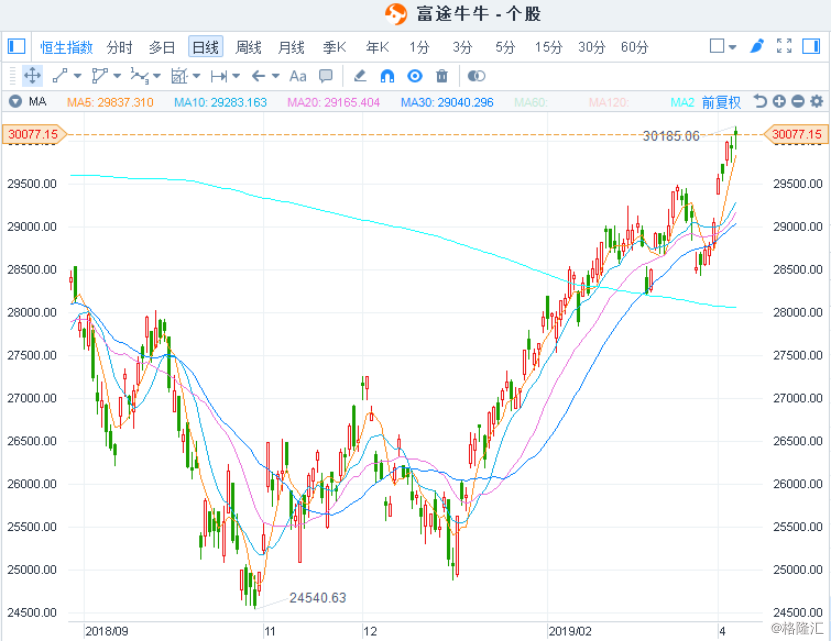Delete drawings with the trash icon

pyautogui.click(x=442, y=76)
